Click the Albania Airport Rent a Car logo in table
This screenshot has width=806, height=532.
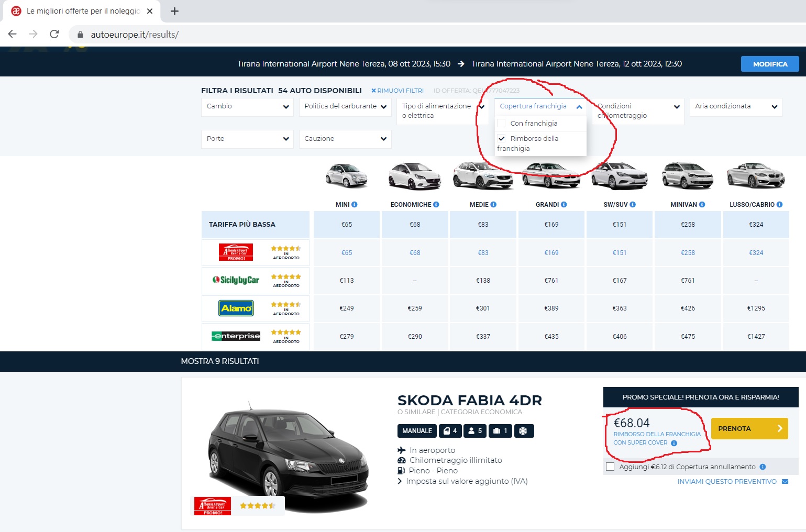tap(236, 252)
